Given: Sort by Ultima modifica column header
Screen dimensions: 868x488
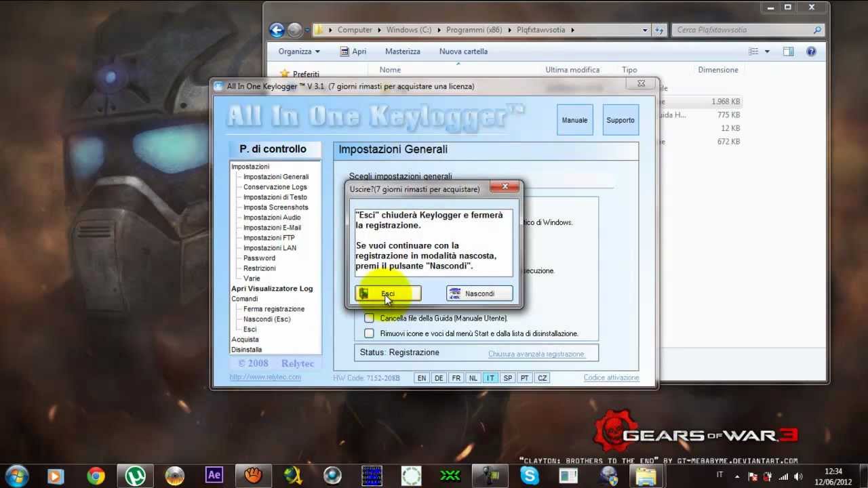Looking at the screenshot, I should pyautogui.click(x=572, y=70).
